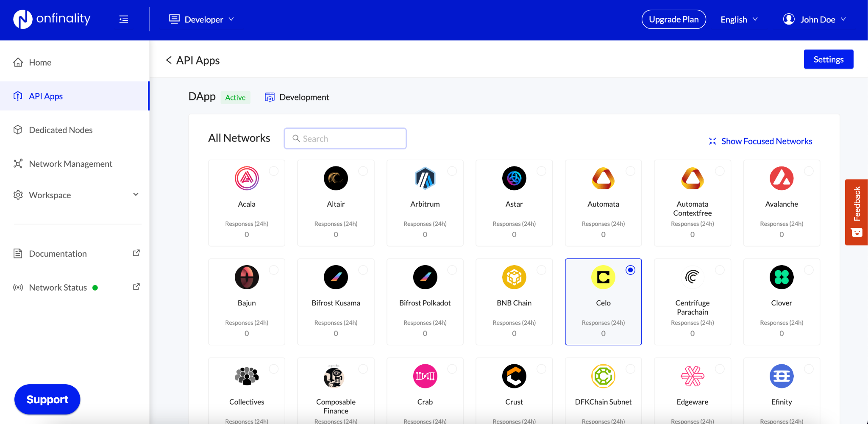Click the Efinity network logo

pyautogui.click(x=782, y=376)
